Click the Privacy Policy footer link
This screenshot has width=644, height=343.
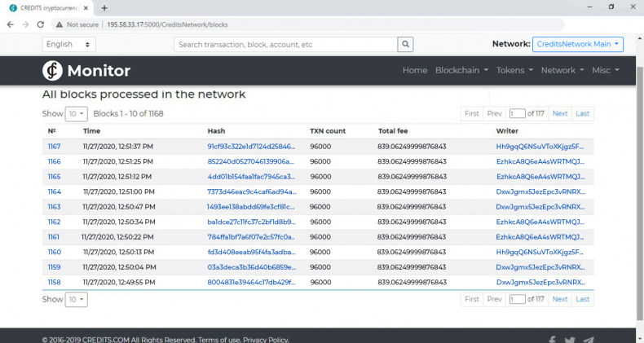point(266,340)
